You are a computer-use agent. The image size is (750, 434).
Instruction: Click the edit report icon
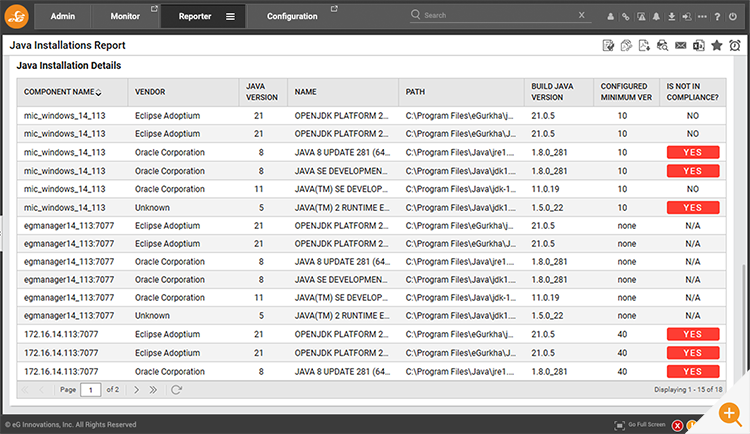click(x=608, y=45)
